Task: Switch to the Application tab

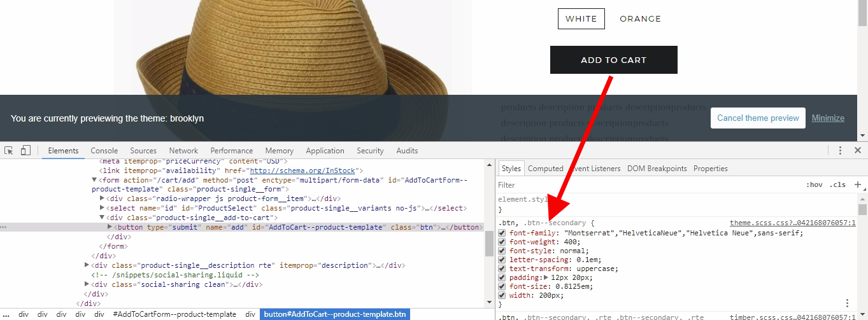Action: [325, 151]
